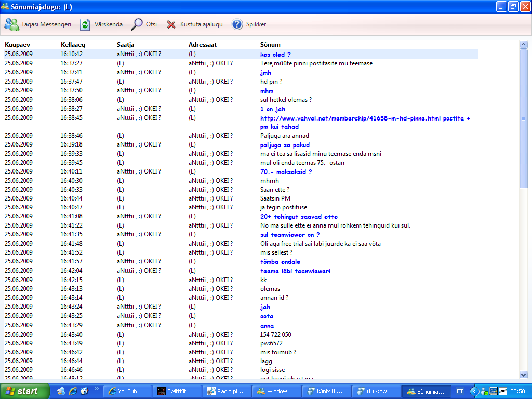Open the ET language bar selector
This screenshot has width=532, height=399.
pos(459,391)
